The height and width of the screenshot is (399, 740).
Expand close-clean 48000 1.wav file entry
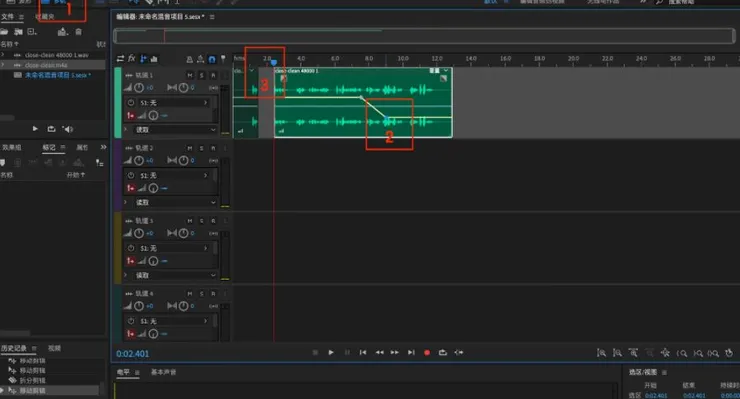[x=3, y=55]
